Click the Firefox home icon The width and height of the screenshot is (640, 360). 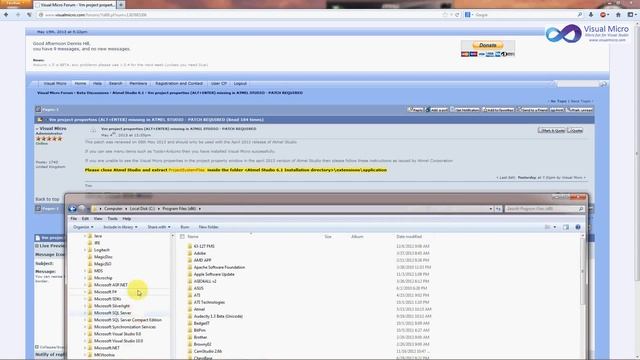point(618,15)
